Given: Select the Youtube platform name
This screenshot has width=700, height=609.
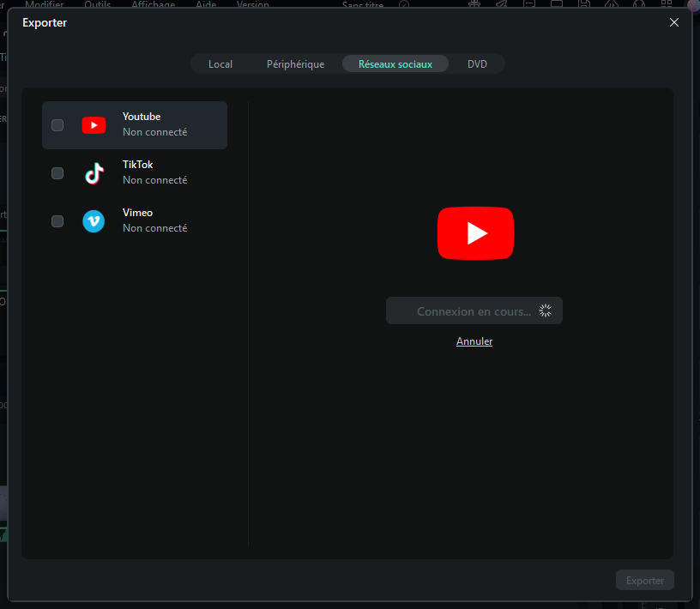Looking at the screenshot, I should [x=142, y=117].
